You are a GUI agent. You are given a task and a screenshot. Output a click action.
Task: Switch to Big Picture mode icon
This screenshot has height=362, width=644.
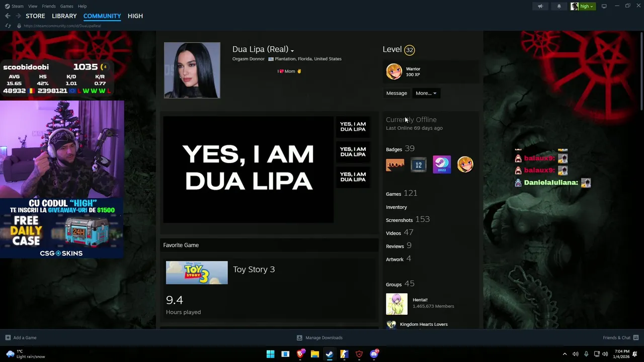pos(604,6)
